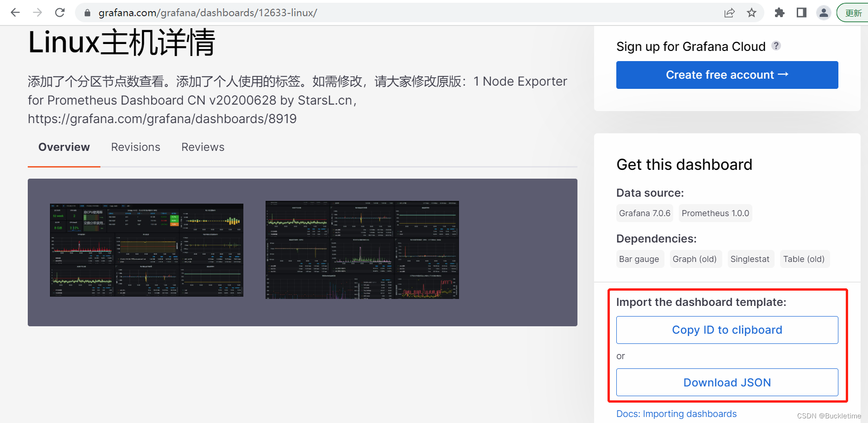Click the Prometheus 1.0.0 tag

click(715, 213)
